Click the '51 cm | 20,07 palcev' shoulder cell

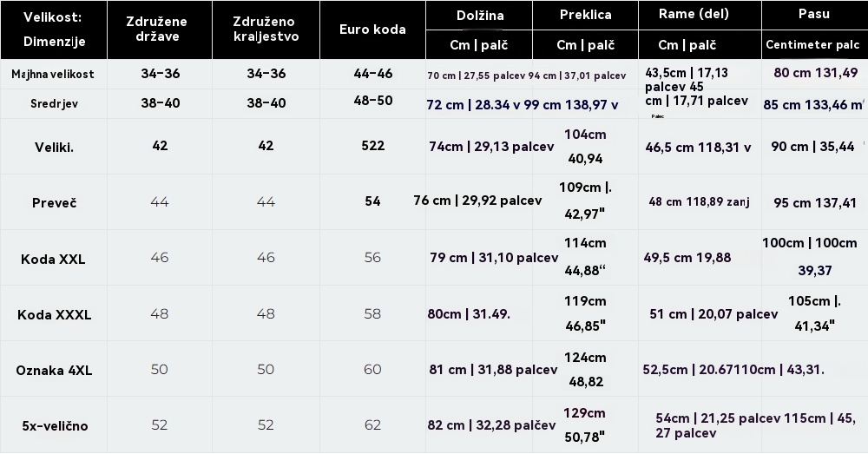pos(713,313)
